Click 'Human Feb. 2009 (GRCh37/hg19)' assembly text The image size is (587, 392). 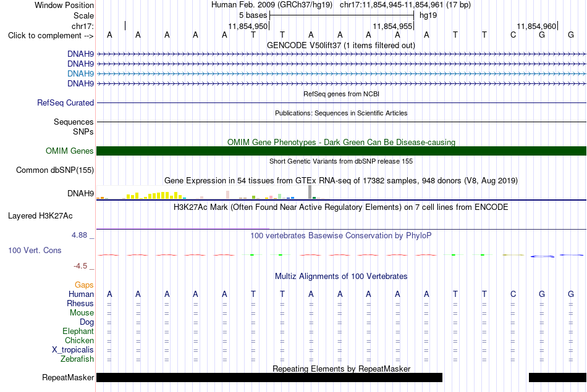click(271, 5)
